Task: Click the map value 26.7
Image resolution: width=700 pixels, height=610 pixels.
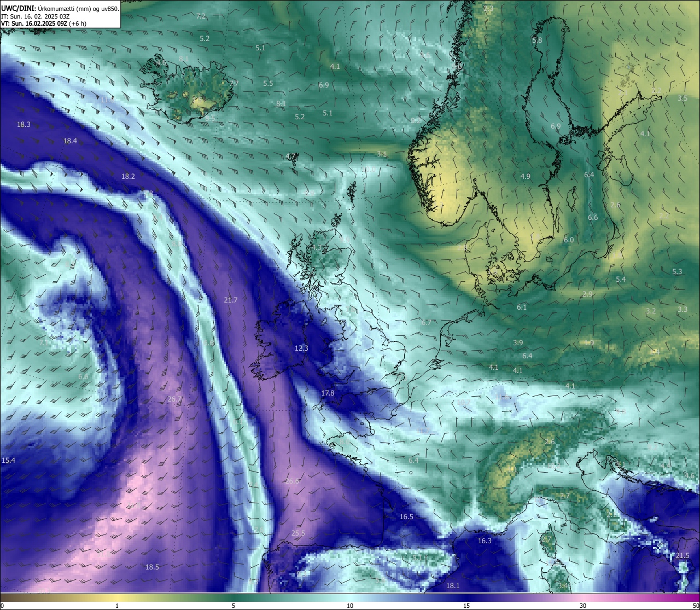Action: [174, 399]
